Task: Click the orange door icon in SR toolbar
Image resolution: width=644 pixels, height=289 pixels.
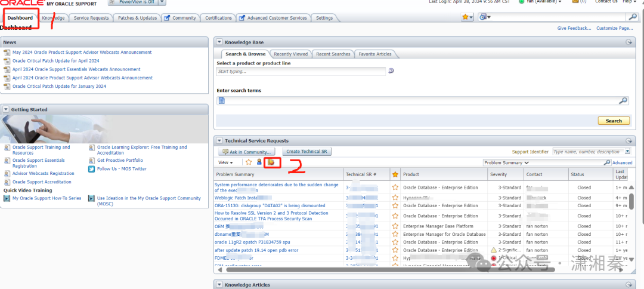Action: point(271,162)
